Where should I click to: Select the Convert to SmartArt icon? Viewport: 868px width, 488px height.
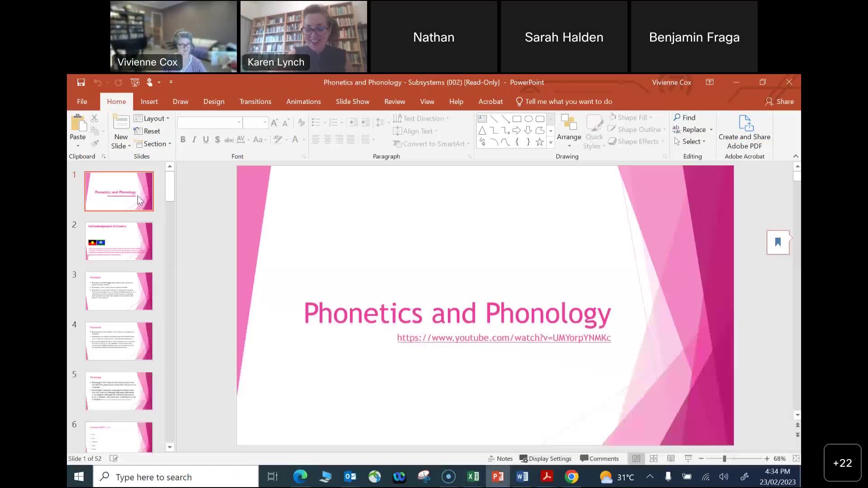click(x=398, y=144)
